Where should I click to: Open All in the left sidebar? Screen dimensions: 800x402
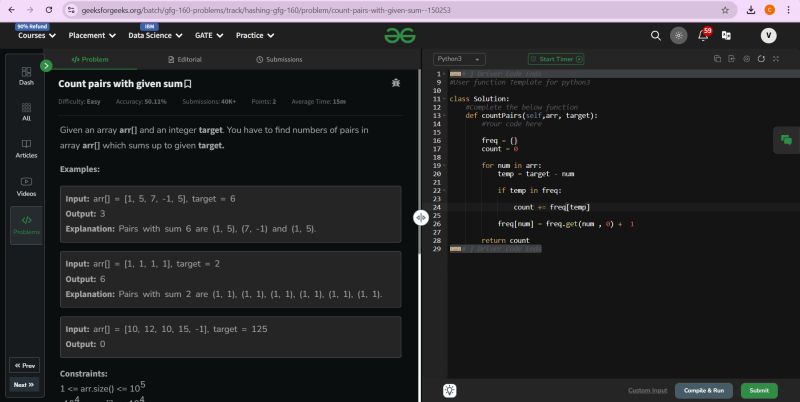[27, 112]
